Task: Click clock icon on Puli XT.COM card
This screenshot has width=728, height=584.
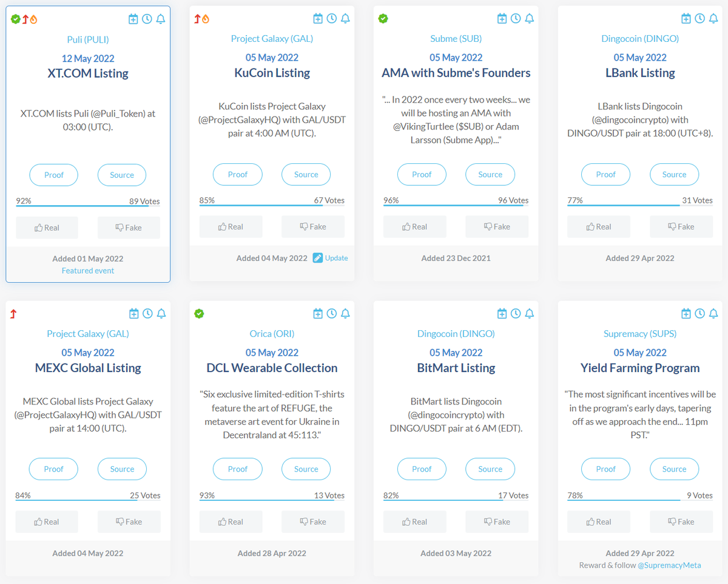Action: pos(147,19)
